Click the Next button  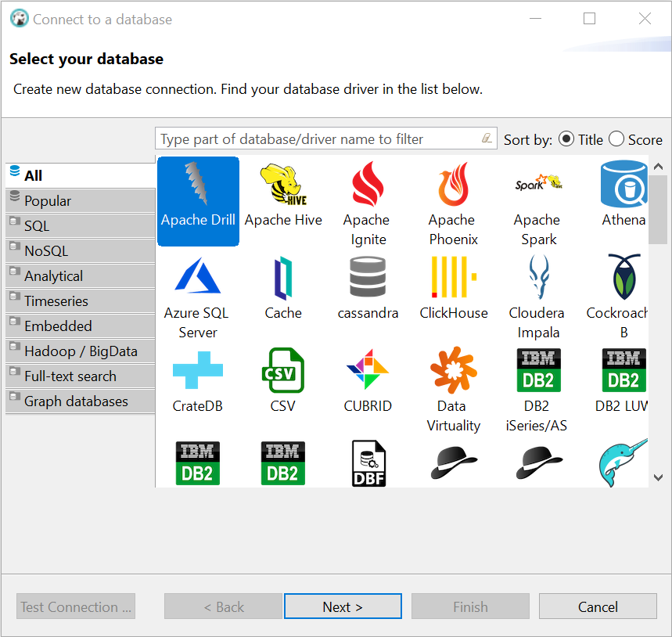pos(342,606)
